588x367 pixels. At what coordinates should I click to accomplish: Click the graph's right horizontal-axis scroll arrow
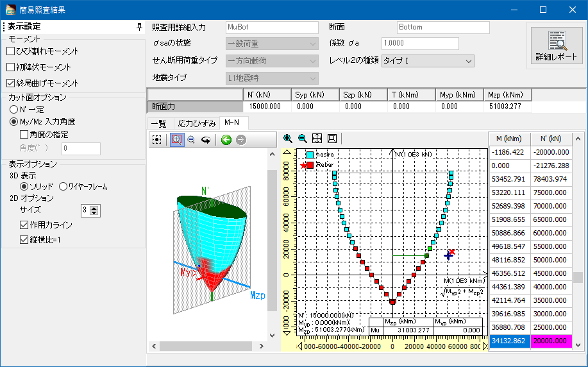[x=485, y=346]
